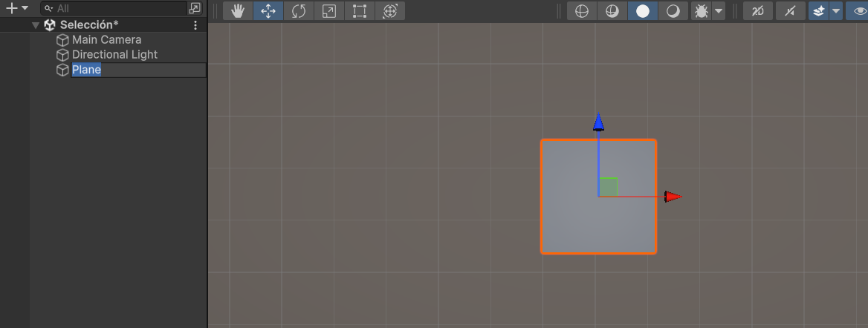Viewport: 868px width, 328px height.
Task: Click the green plane handle of gizmo
Action: (609, 187)
